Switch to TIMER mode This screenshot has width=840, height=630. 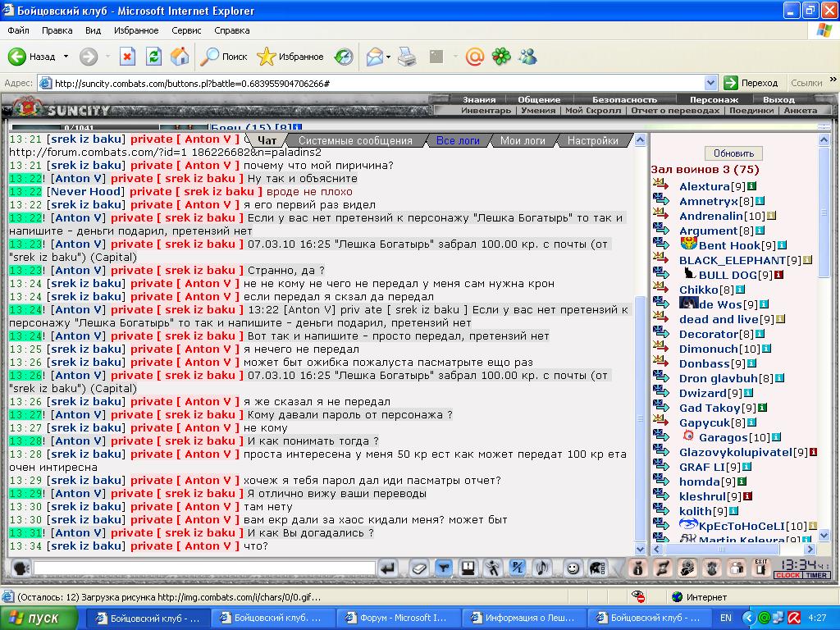click(x=816, y=575)
